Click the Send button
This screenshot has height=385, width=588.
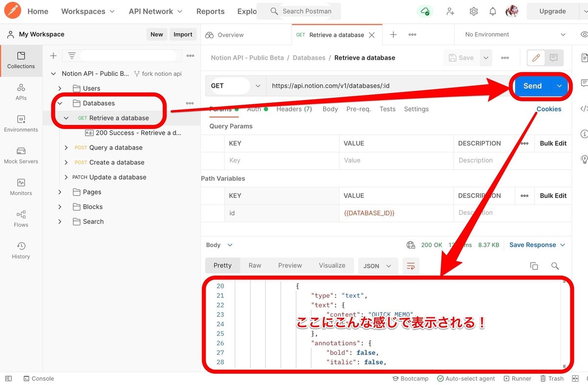point(532,86)
